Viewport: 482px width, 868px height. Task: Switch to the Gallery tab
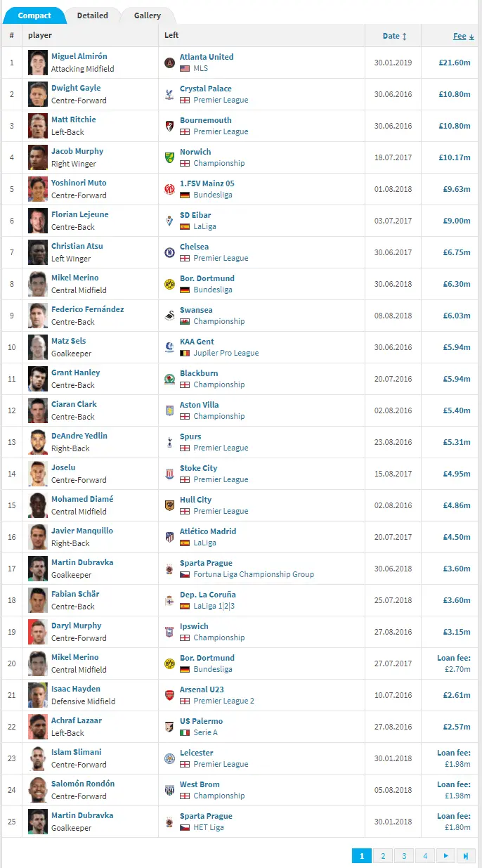click(148, 15)
